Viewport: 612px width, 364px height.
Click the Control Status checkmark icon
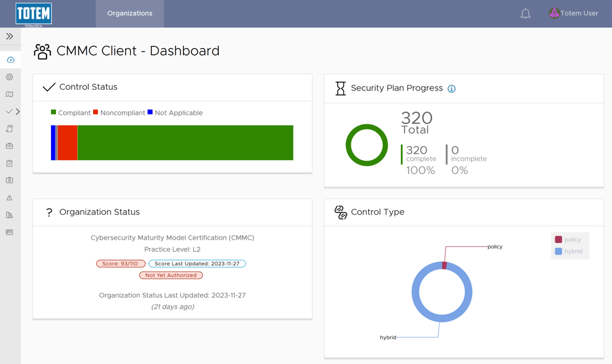(x=49, y=87)
